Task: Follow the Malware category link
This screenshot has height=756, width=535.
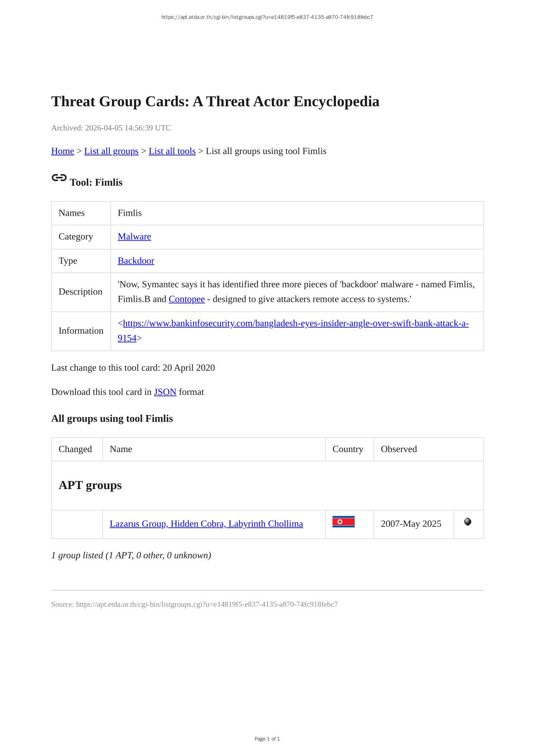Action: coord(134,237)
